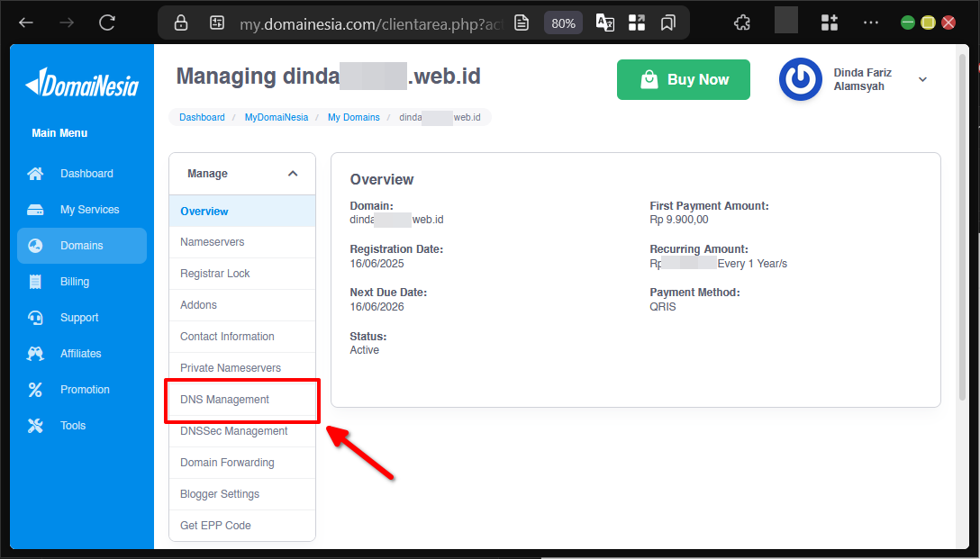
Task: Select Dashboard in the sidebar
Action: coord(86,173)
